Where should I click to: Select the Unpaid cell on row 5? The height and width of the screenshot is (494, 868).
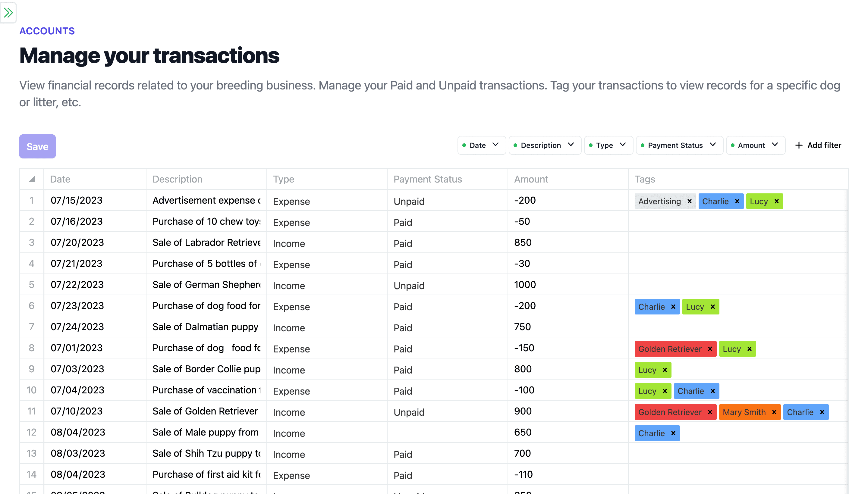(441, 285)
